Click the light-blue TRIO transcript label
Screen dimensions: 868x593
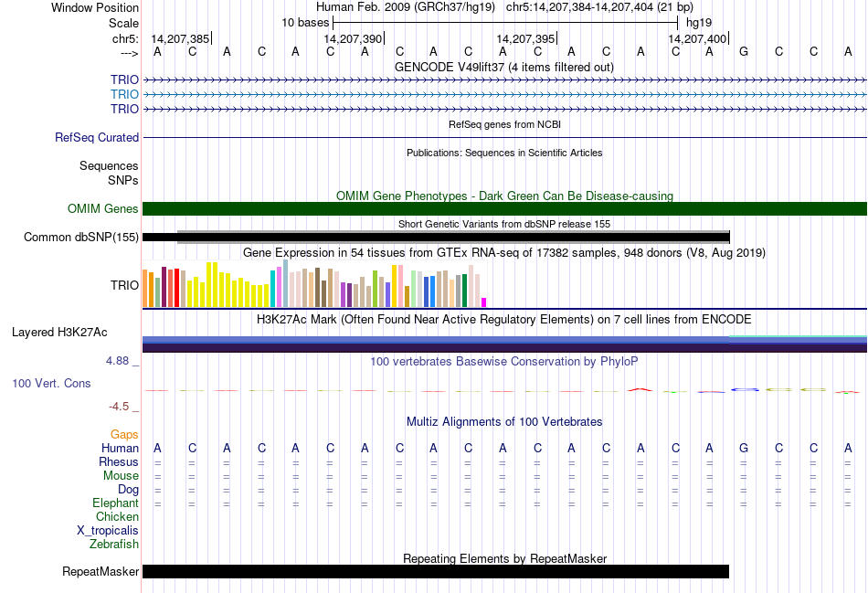pyautogui.click(x=124, y=94)
